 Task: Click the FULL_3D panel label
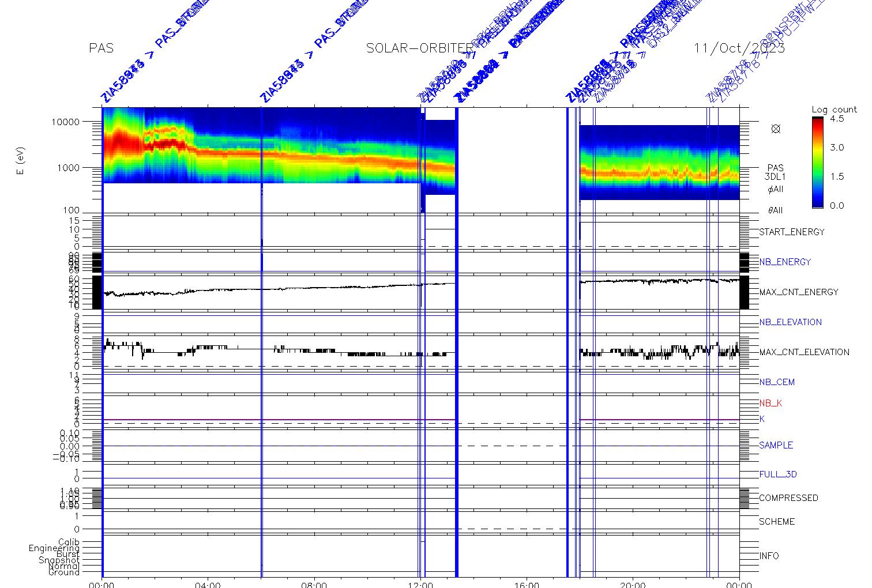pos(778,474)
